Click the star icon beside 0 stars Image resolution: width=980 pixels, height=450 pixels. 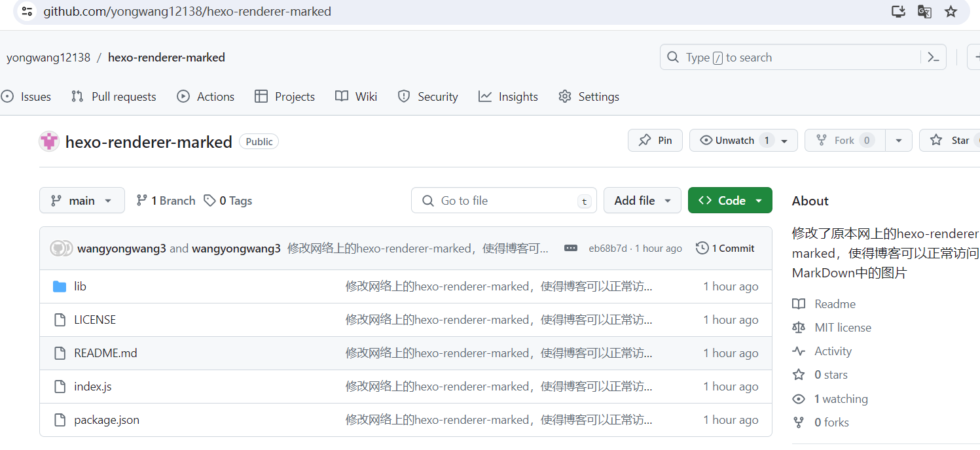click(x=799, y=375)
